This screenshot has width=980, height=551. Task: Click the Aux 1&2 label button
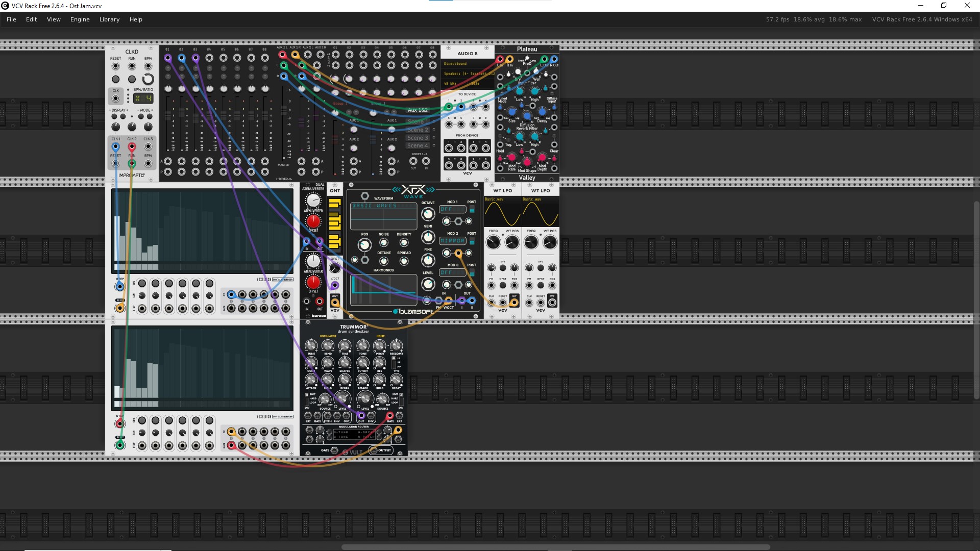pyautogui.click(x=417, y=110)
